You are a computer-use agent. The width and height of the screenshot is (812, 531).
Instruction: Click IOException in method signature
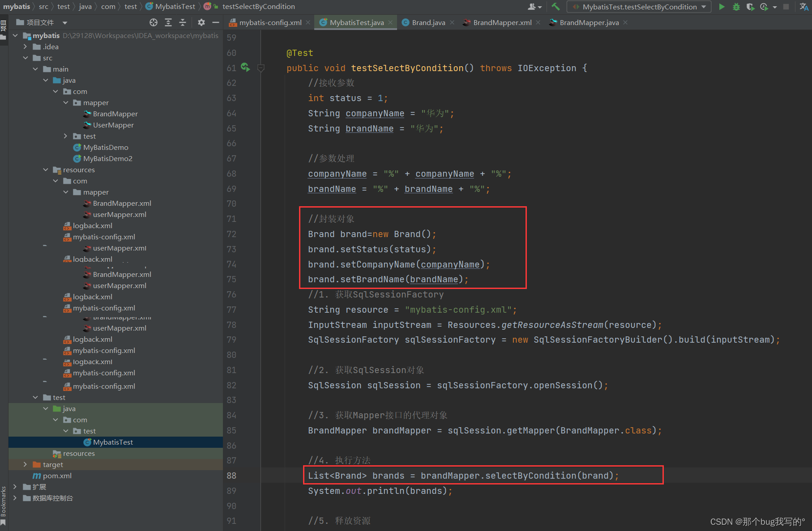point(547,68)
